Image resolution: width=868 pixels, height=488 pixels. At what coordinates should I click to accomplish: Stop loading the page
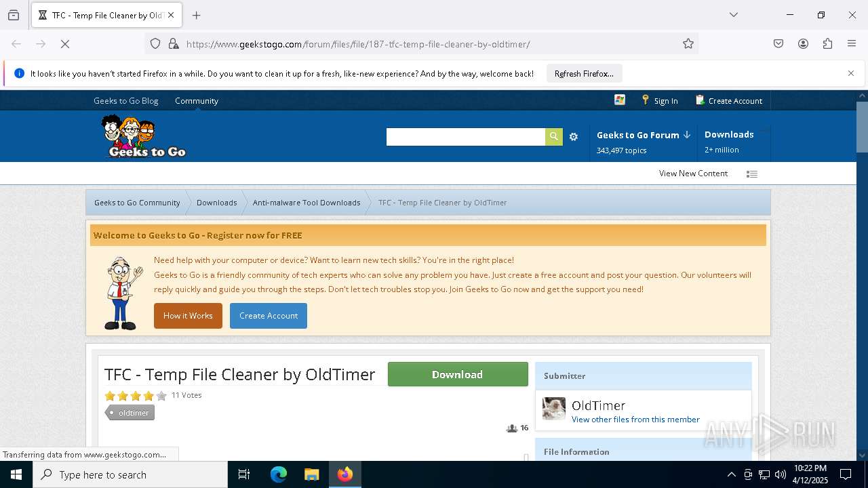[65, 44]
